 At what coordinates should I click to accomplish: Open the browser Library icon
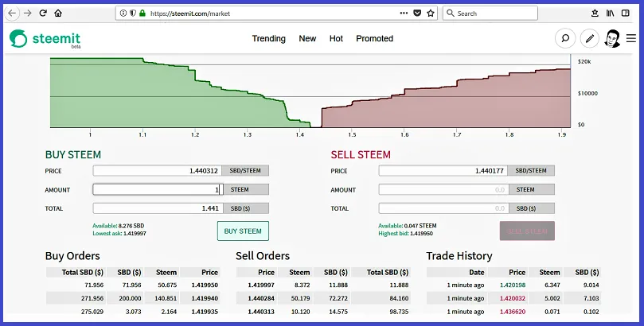[x=610, y=14]
